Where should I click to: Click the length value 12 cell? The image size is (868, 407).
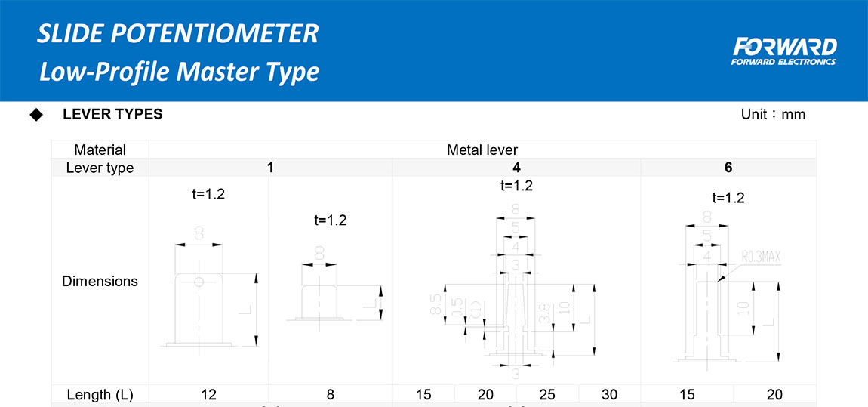click(x=209, y=394)
